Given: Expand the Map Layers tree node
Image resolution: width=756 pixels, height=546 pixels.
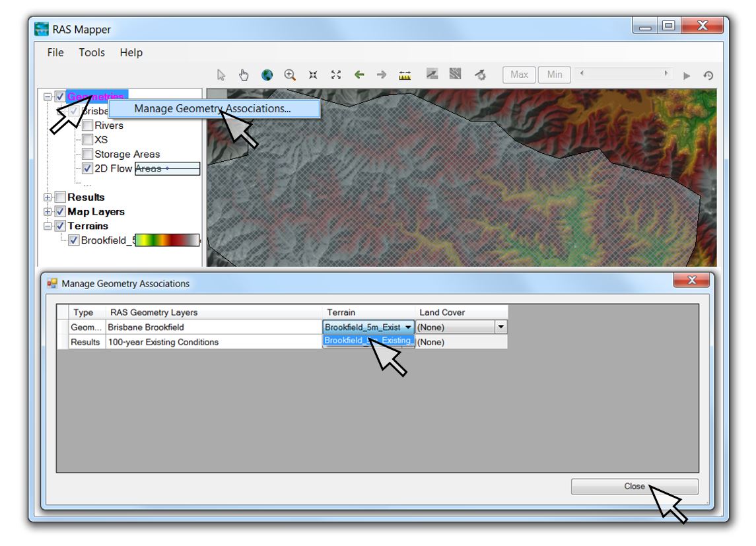Looking at the screenshot, I should tap(48, 211).
